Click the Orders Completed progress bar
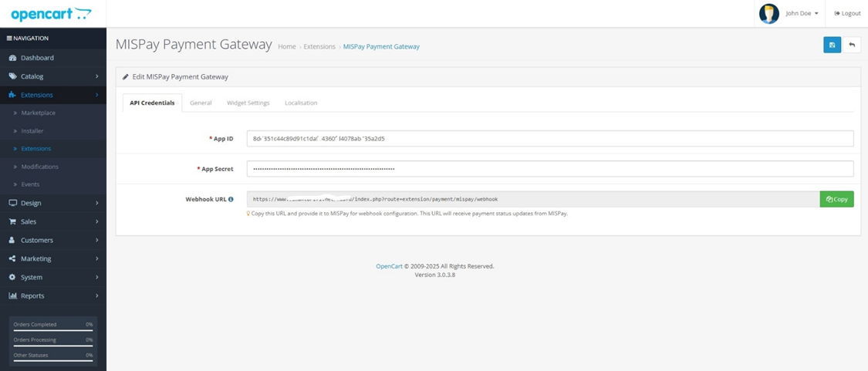Screen dimensions: 868x371 (53, 330)
